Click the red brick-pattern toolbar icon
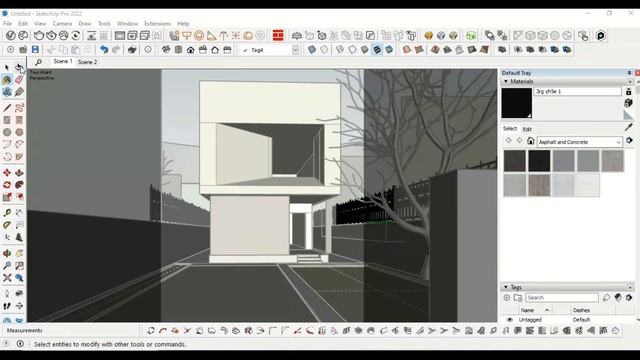This screenshot has width=640, height=360. (x=278, y=36)
